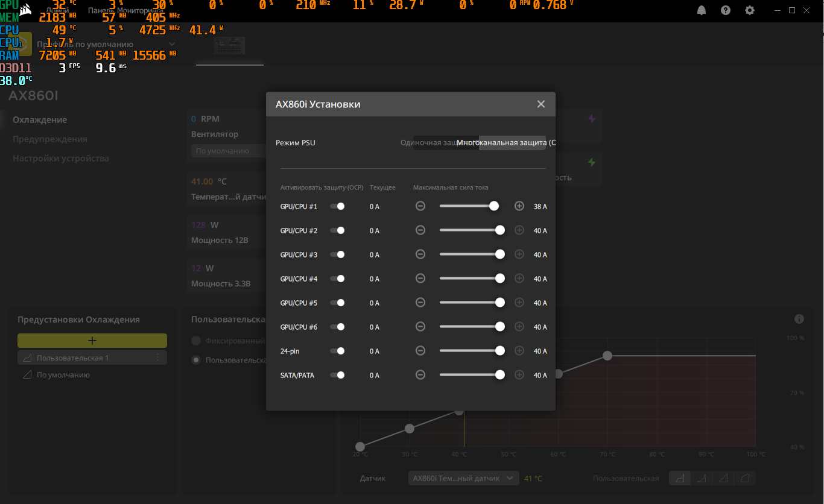
Task: Click the plus icon in GPU/CPU #3 row
Action: click(519, 254)
